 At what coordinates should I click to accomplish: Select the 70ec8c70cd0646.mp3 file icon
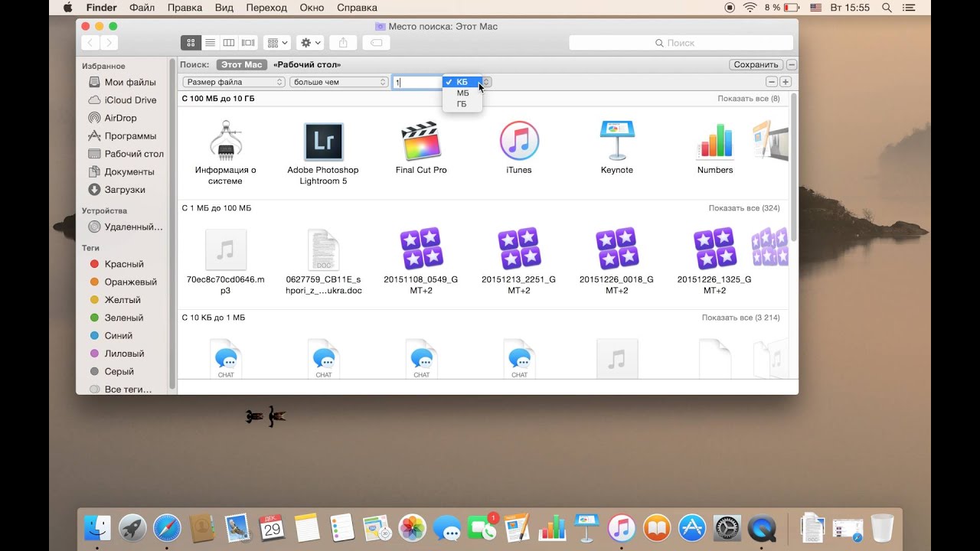click(x=226, y=249)
